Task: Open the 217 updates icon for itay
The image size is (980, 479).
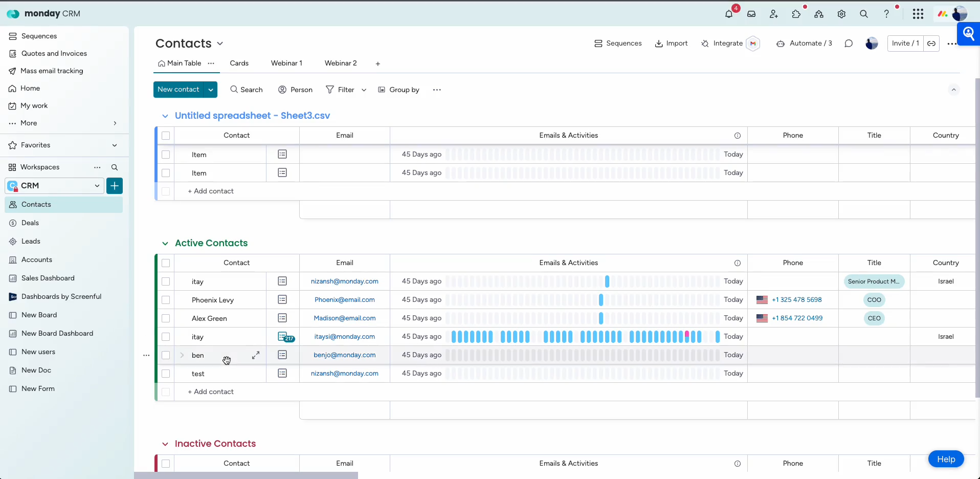Action: tap(285, 337)
